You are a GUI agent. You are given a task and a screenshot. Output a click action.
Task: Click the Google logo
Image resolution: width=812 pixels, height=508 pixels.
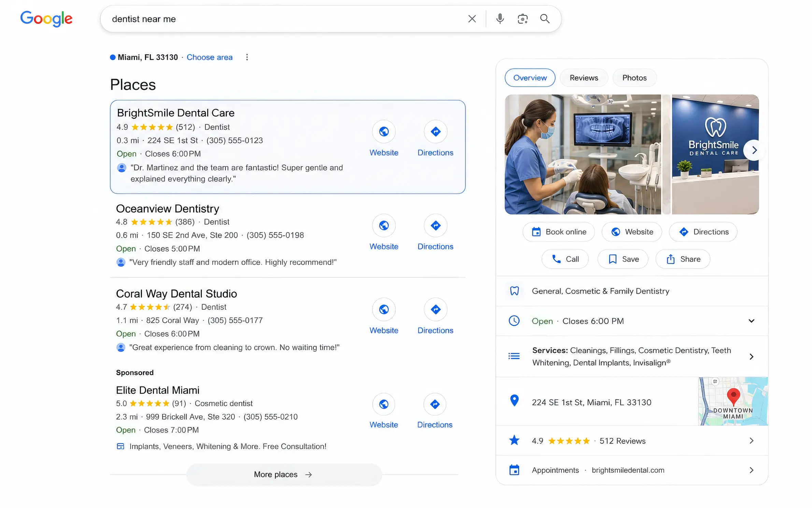pyautogui.click(x=46, y=19)
